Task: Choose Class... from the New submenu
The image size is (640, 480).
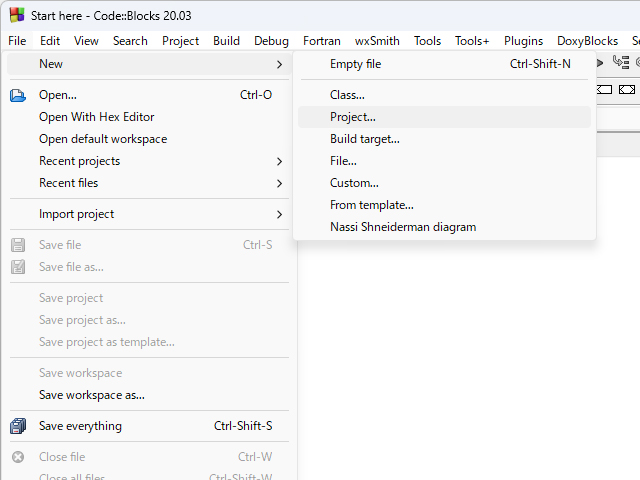Action: pyautogui.click(x=444, y=95)
